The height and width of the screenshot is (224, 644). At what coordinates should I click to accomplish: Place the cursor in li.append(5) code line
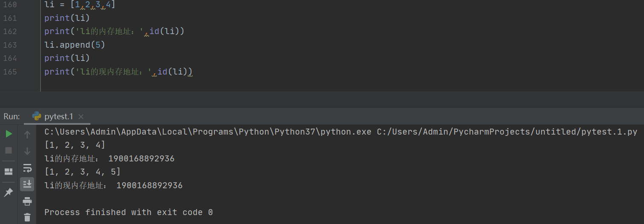[x=75, y=45]
